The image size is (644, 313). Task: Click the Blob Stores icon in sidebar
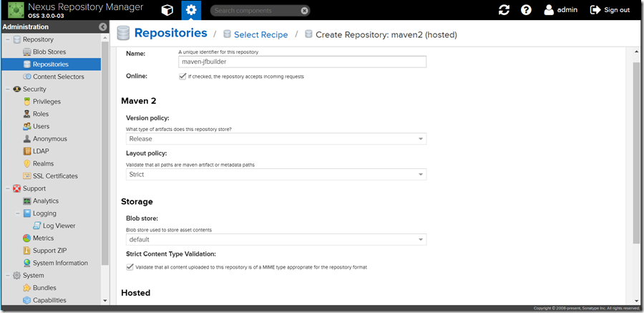(x=26, y=52)
